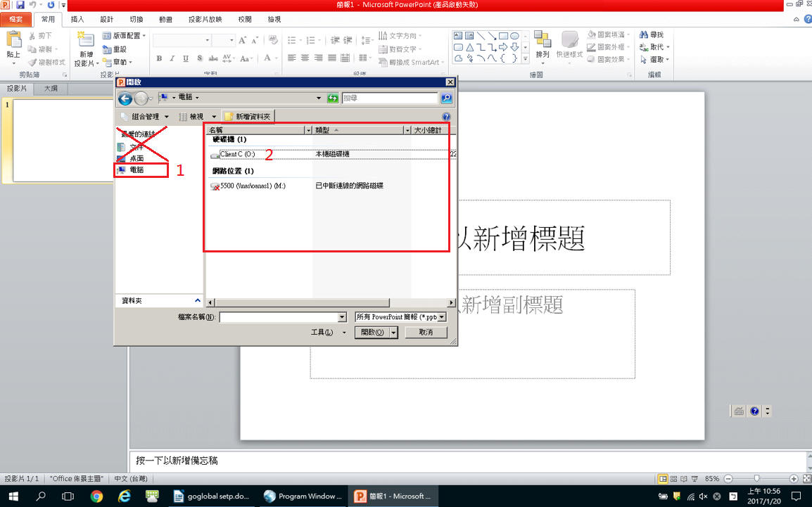
Task: Click the Save icon in quick access toolbar
Action: click(x=20, y=5)
